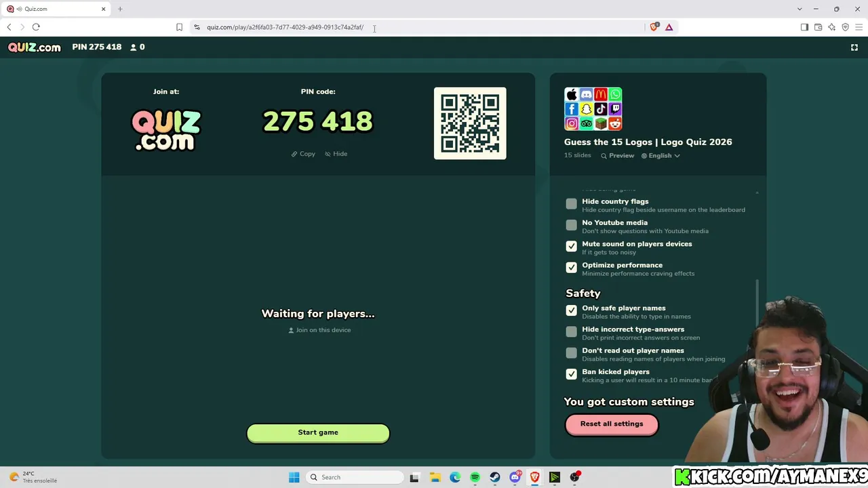This screenshot has height=488, width=868.
Task: Click the '15 slides' label
Action: [578, 156]
